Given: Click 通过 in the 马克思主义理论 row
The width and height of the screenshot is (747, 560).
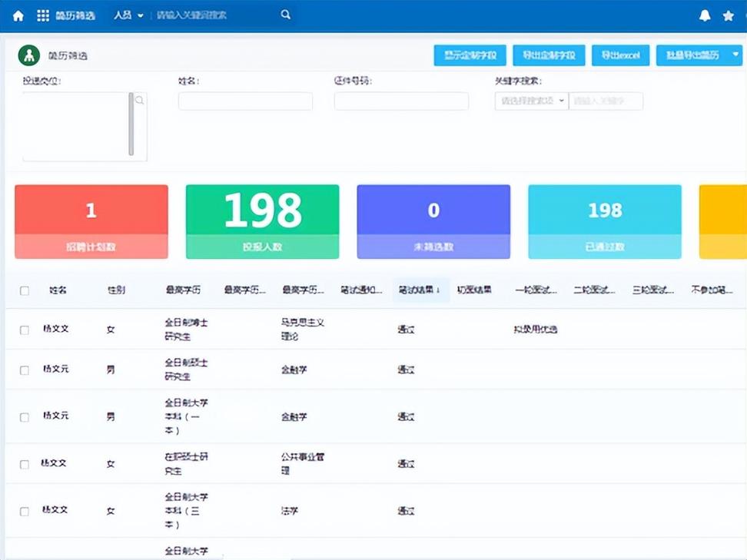Looking at the screenshot, I should 406,330.
